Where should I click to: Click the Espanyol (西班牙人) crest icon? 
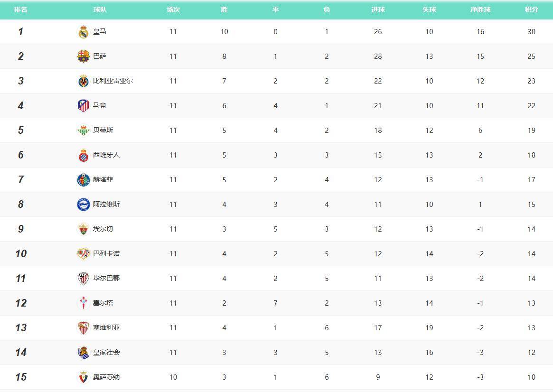[x=84, y=155]
